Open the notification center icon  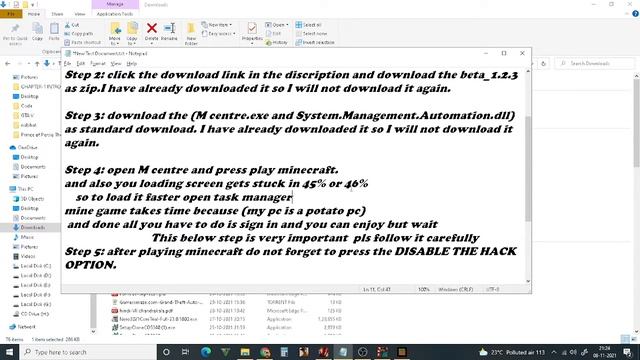[627, 352]
